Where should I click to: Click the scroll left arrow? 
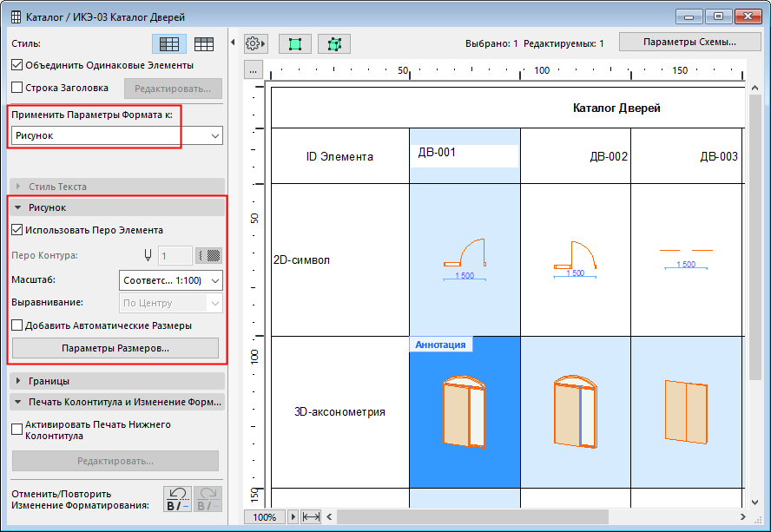(x=329, y=516)
